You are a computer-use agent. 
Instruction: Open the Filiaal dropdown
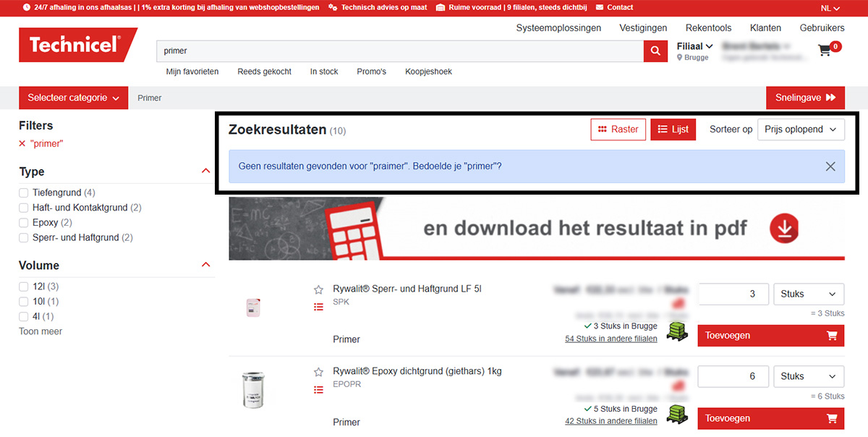[694, 46]
